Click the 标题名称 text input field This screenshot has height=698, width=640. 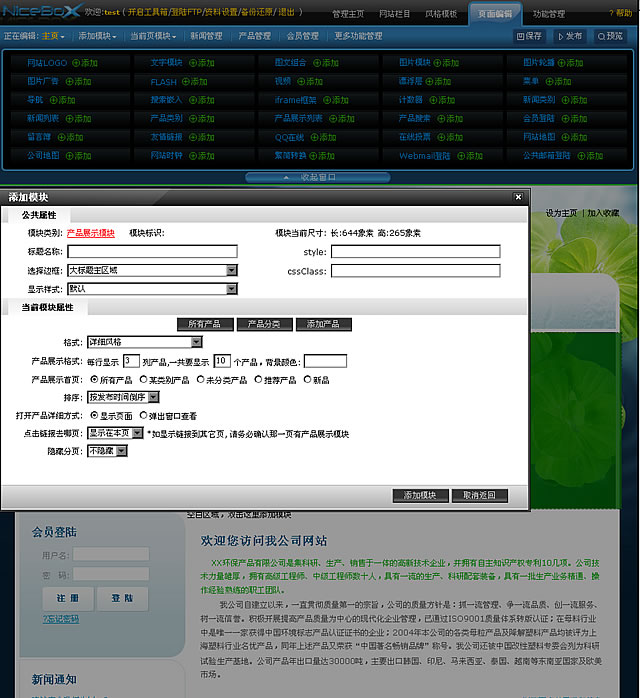152,251
